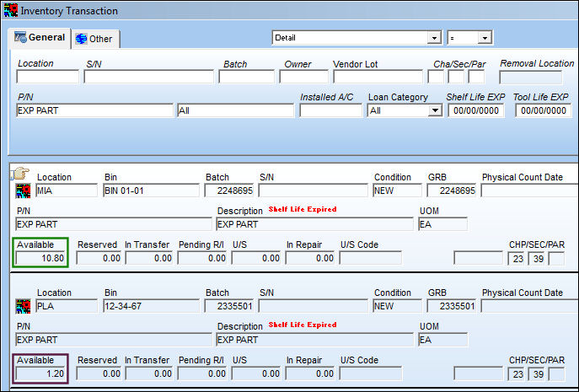Click the Batch field showing 2335501
579x392 pixels.
coord(229,306)
